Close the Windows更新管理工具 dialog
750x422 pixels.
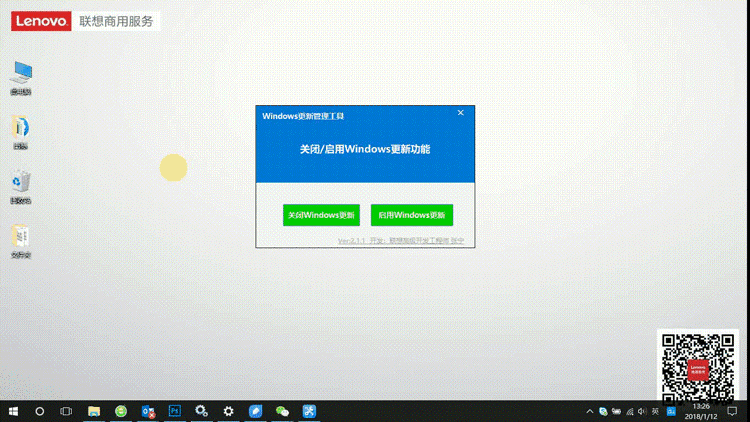[461, 113]
